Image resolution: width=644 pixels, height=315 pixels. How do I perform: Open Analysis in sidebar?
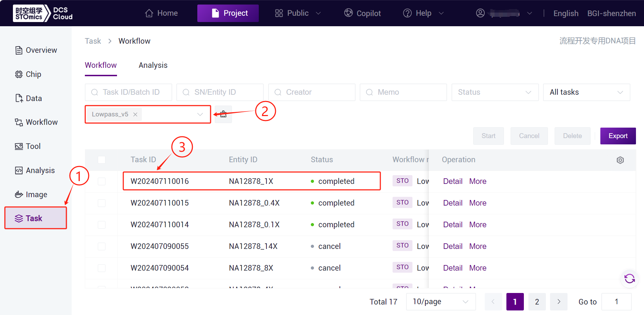[x=35, y=170]
